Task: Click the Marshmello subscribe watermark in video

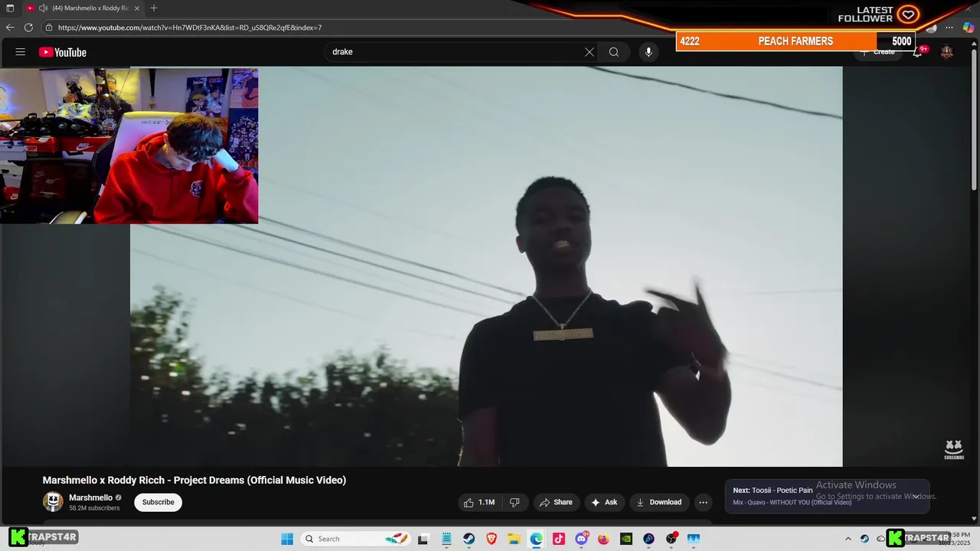Action: pyautogui.click(x=953, y=448)
